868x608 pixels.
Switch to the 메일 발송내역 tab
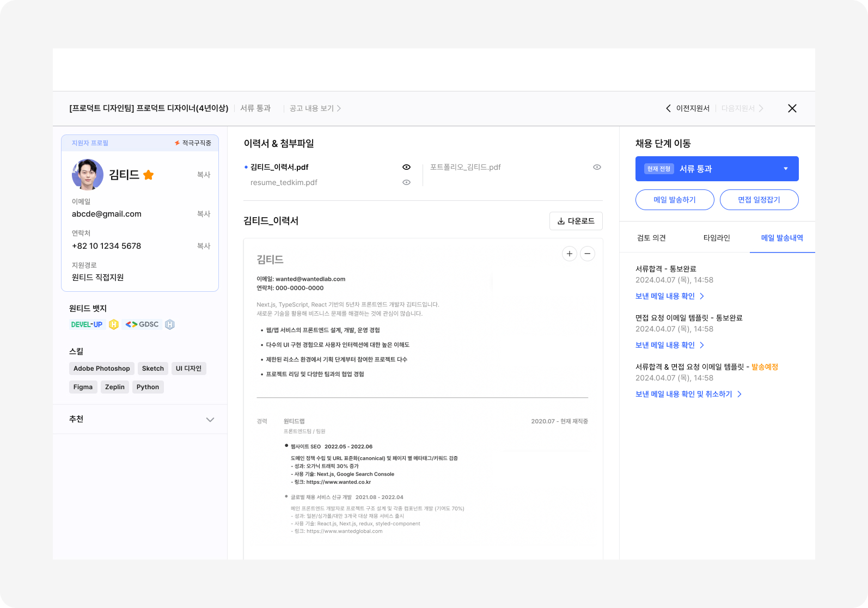coord(782,238)
